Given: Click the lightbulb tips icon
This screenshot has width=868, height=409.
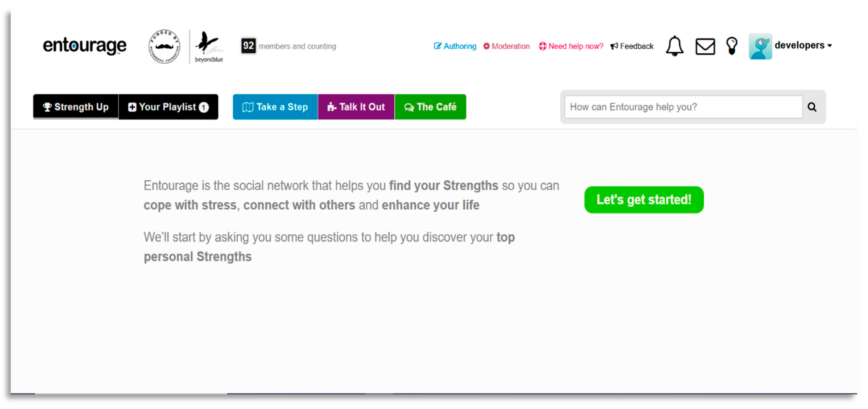Looking at the screenshot, I should [732, 46].
